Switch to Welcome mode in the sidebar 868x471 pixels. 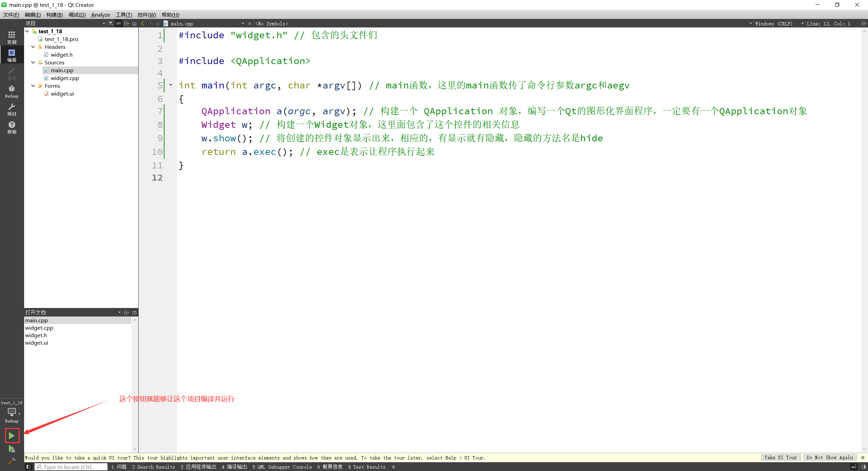coord(12,37)
